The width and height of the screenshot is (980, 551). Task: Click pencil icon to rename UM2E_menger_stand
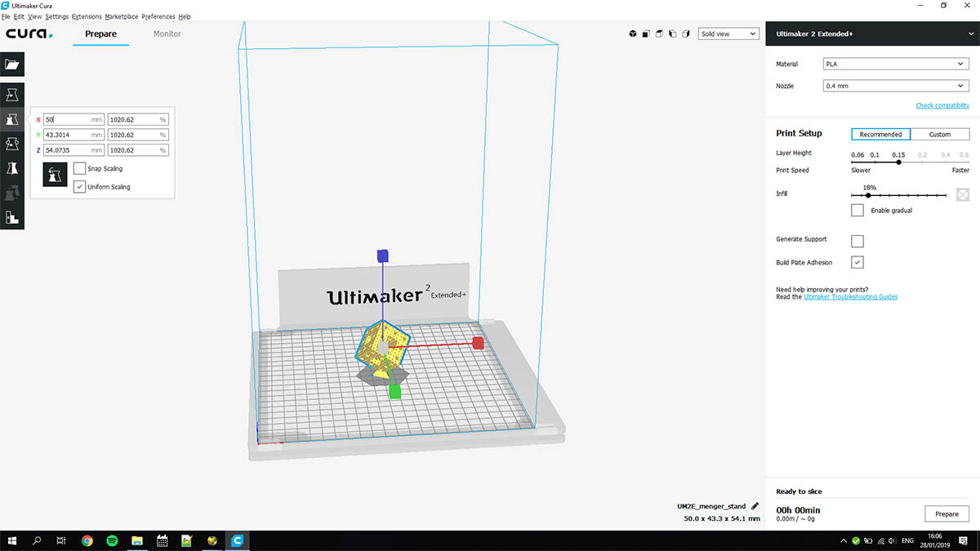click(755, 506)
